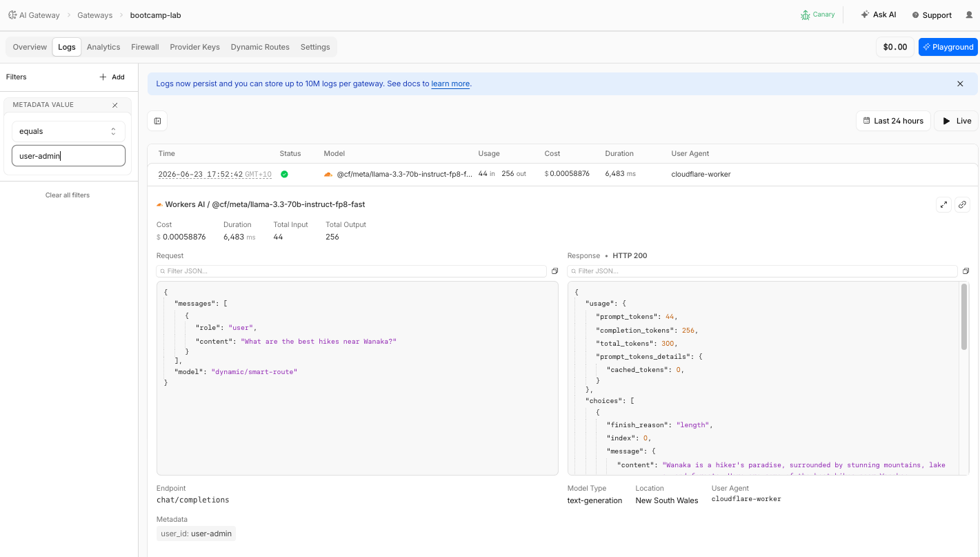This screenshot has width=980, height=557.
Task: Click the Model column header
Action: [334, 153]
